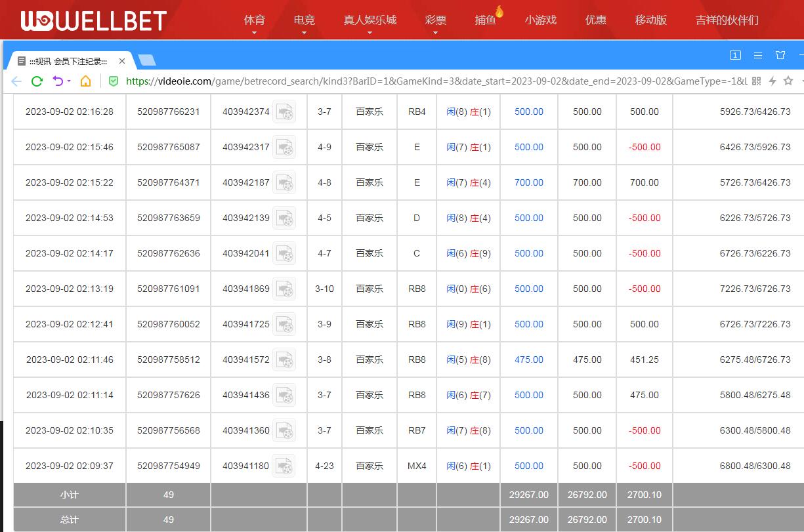Image resolution: width=804 pixels, height=532 pixels.
Task: Open the 真人娱乐城 live casino menu
Action: 370,20
